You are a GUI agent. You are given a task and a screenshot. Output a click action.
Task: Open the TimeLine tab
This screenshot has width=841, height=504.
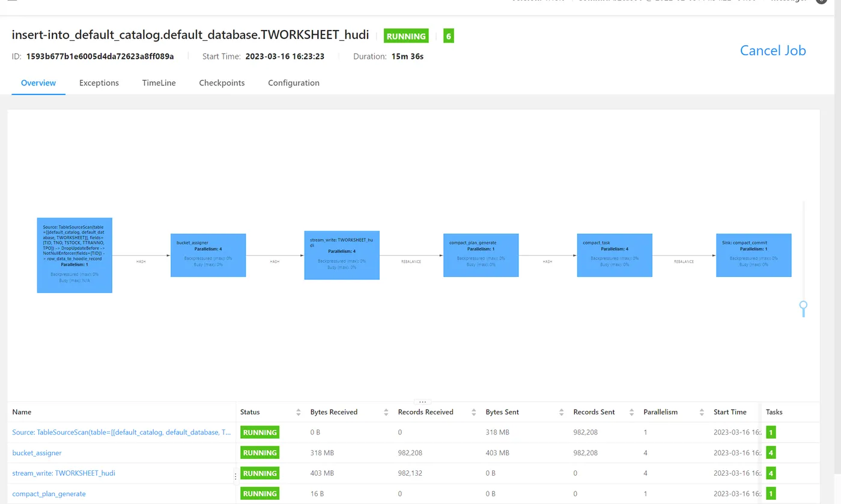(159, 83)
